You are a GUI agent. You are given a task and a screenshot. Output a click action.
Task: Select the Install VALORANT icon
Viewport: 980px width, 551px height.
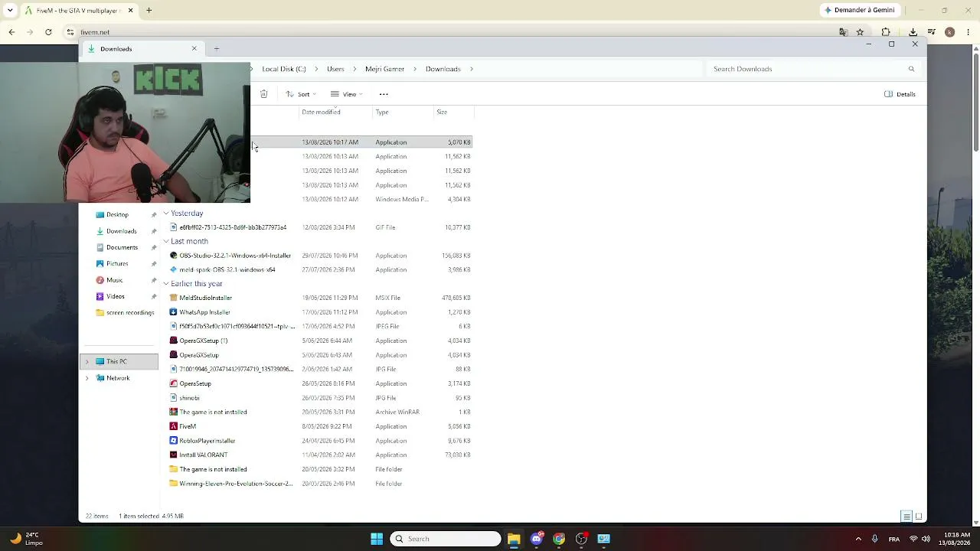click(x=173, y=455)
